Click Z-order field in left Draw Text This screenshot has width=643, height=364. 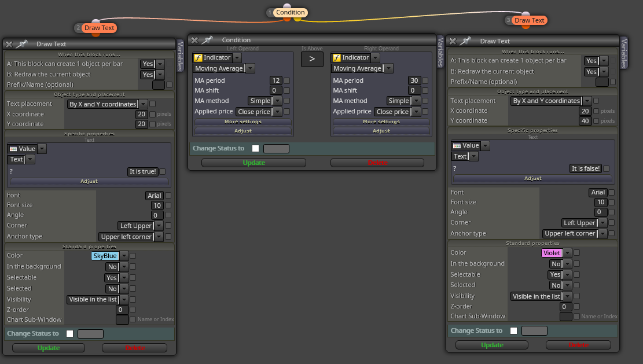[x=122, y=310]
